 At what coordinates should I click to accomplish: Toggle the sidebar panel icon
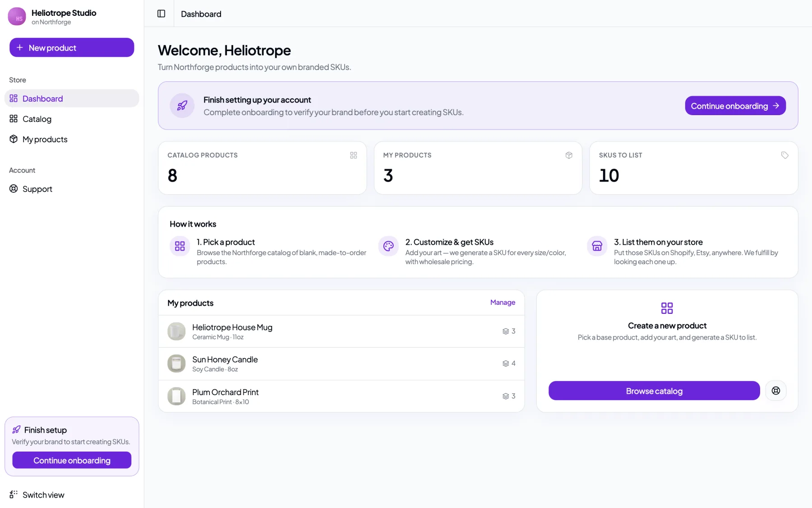161,14
